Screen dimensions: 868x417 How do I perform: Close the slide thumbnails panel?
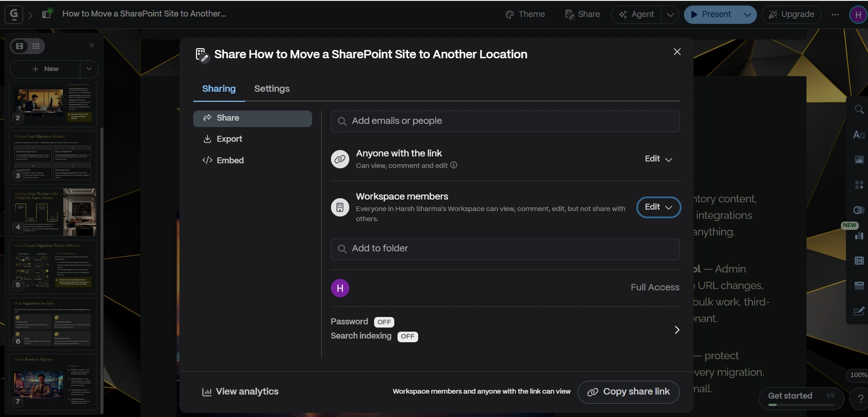92,45
